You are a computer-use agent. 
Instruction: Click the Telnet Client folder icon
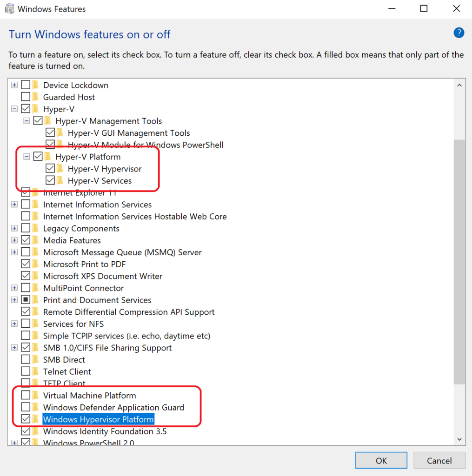coord(35,371)
